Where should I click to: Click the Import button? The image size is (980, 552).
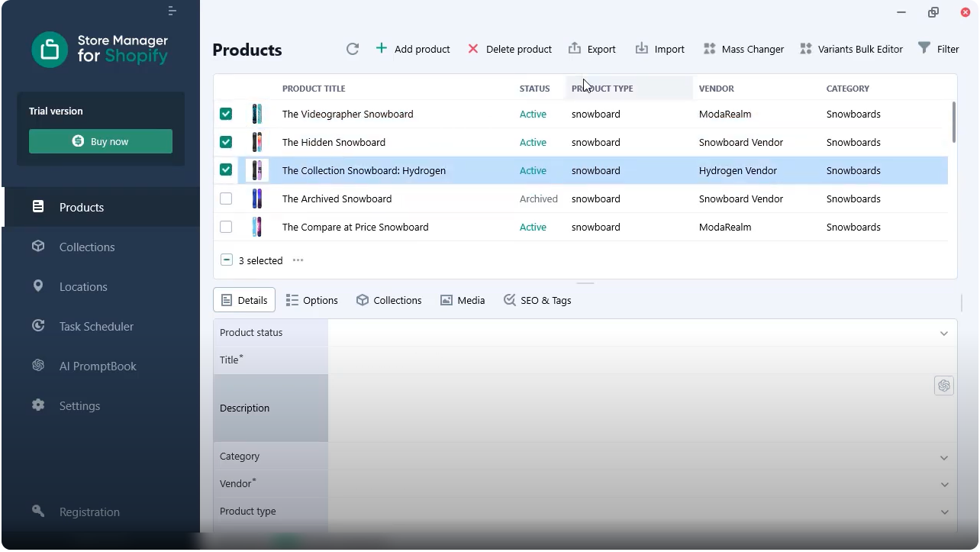point(660,49)
